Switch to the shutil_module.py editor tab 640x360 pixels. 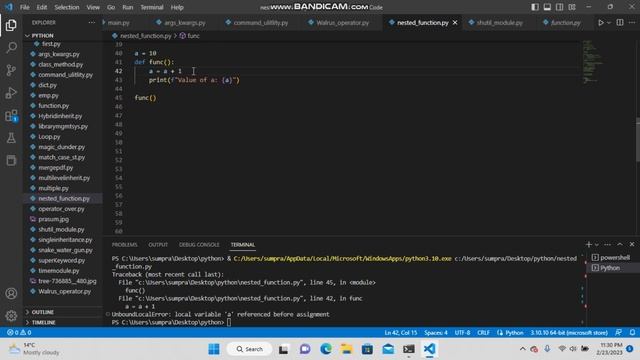click(x=500, y=23)
